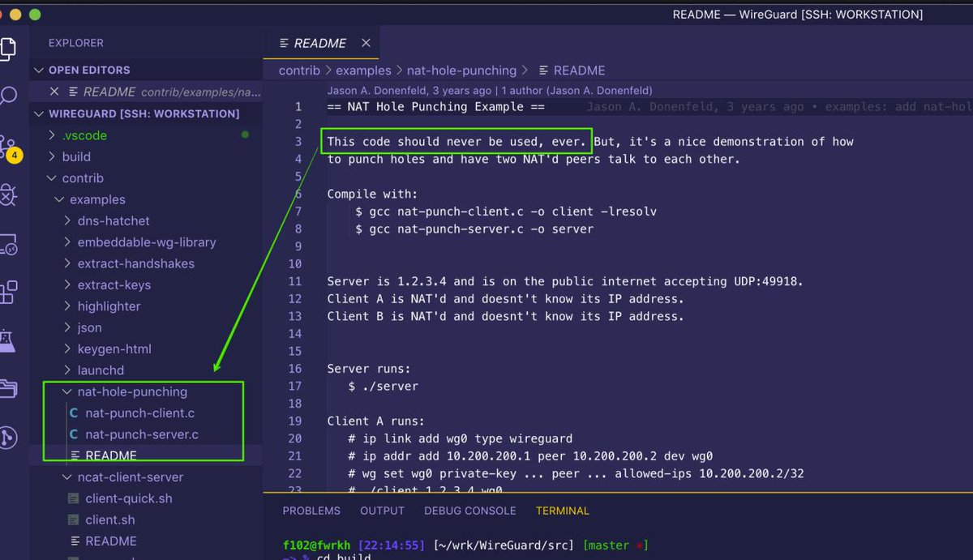Open nat-punch-server.c file
973x560 pixels.
(x=142, y=434)
